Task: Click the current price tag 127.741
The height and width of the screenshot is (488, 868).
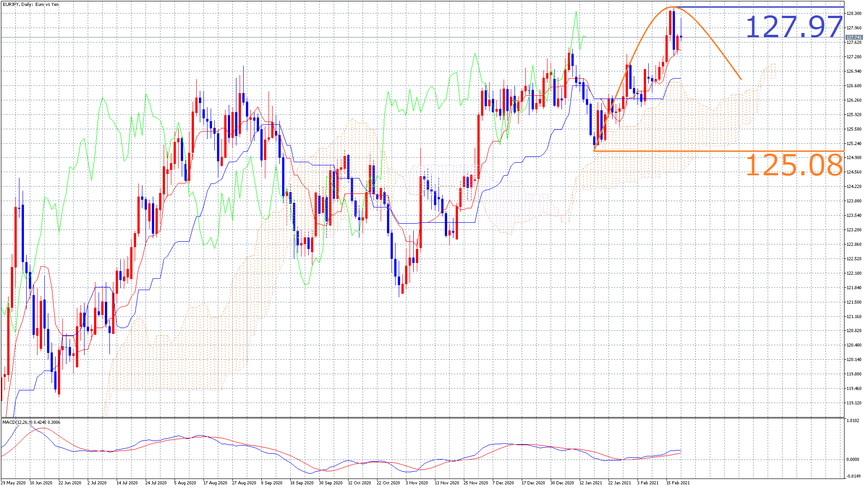Action: (x=854, y=38)
